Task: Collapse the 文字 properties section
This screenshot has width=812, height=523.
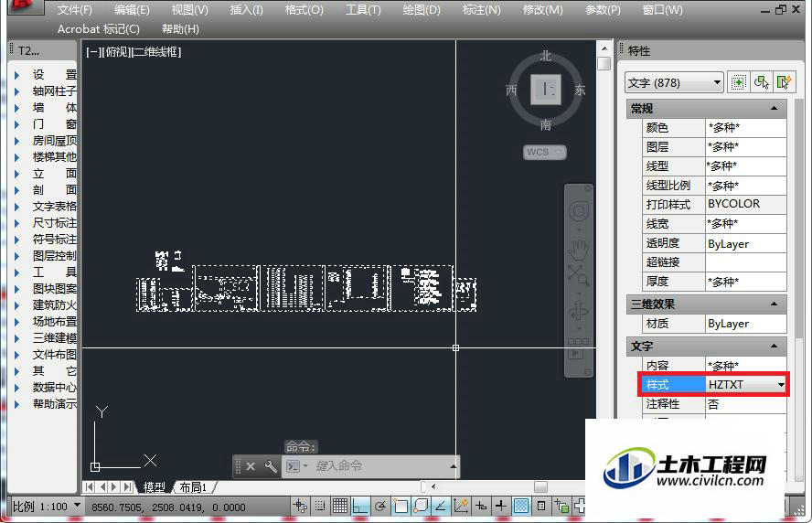Action: click(x=774, y=346)
